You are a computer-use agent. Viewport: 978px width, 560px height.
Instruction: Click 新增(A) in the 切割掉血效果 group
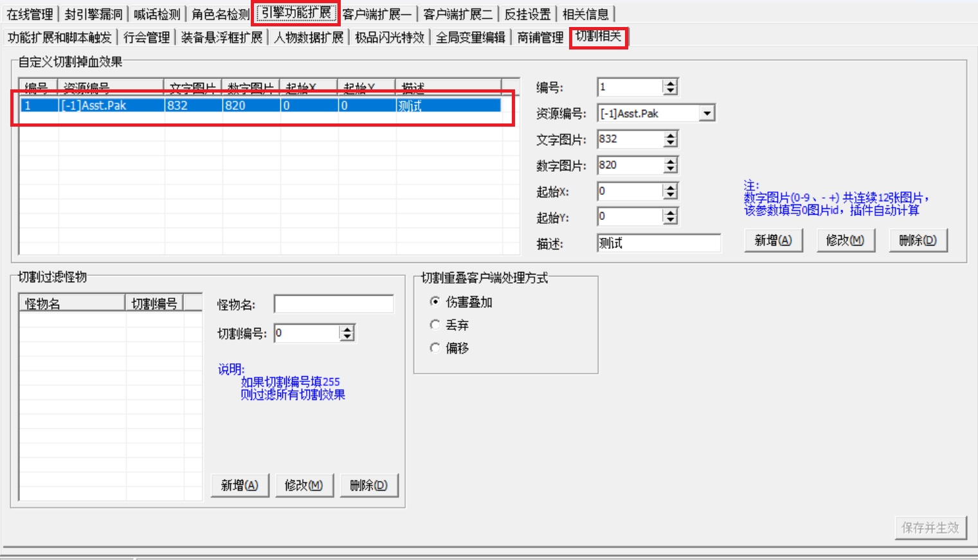click(774, 240)
